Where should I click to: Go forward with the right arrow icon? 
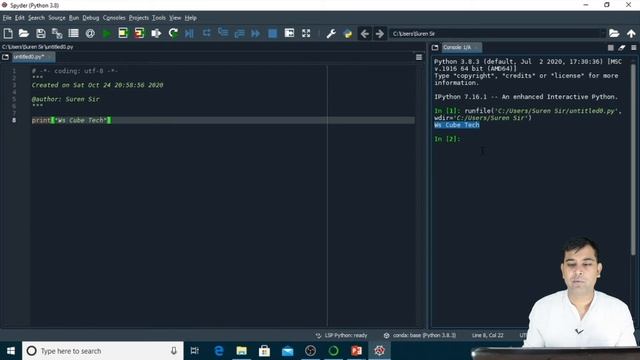[x=380, y=33]
